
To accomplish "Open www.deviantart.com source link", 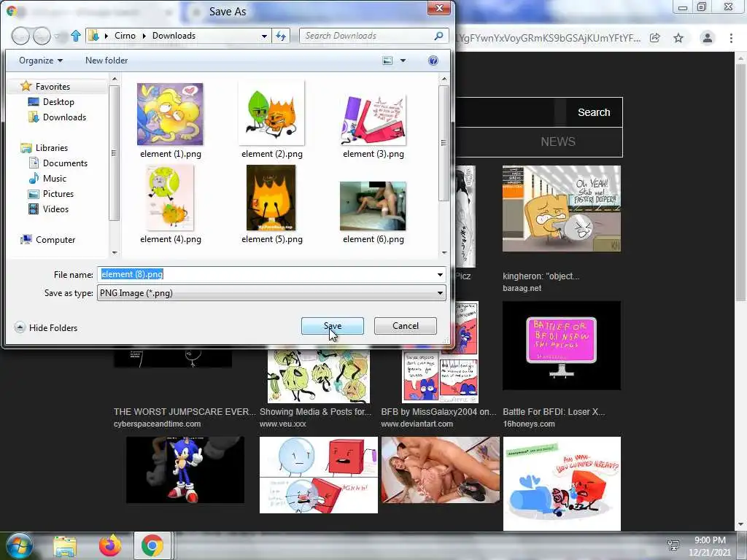I will tap(417, 424).
